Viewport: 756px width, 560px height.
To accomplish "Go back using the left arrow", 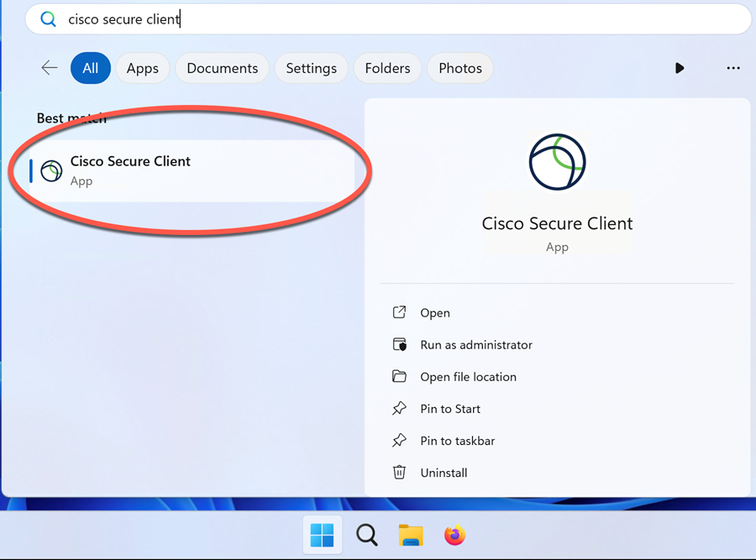I will click(50, 68).
